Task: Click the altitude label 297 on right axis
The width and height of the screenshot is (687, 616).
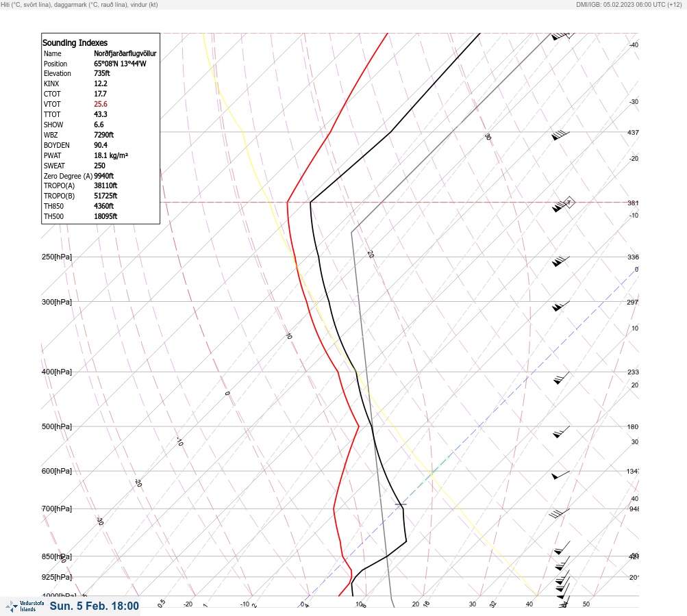Action: pyautogui.click(x=633, y=302)
